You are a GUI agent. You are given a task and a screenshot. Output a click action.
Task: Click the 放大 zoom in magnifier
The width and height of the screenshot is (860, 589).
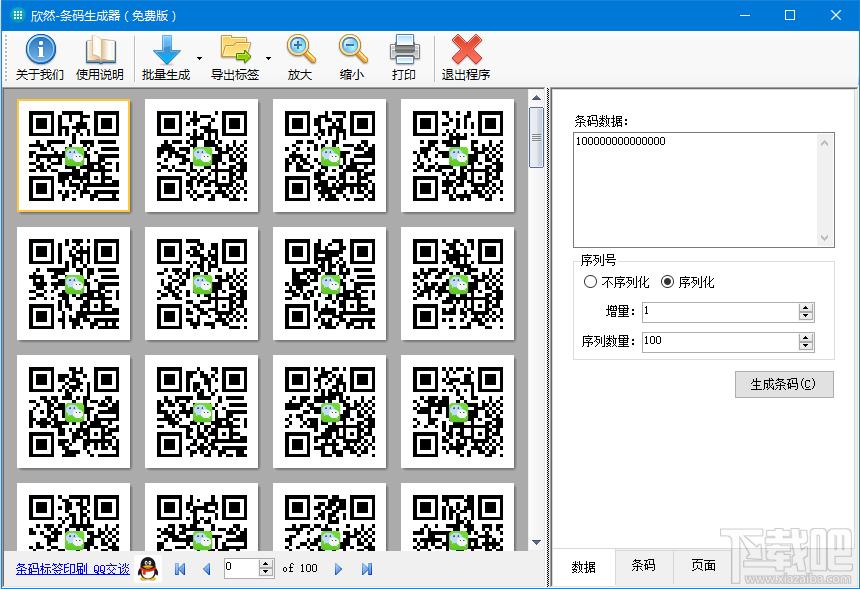pyautogui.click(x=301, y=49)
